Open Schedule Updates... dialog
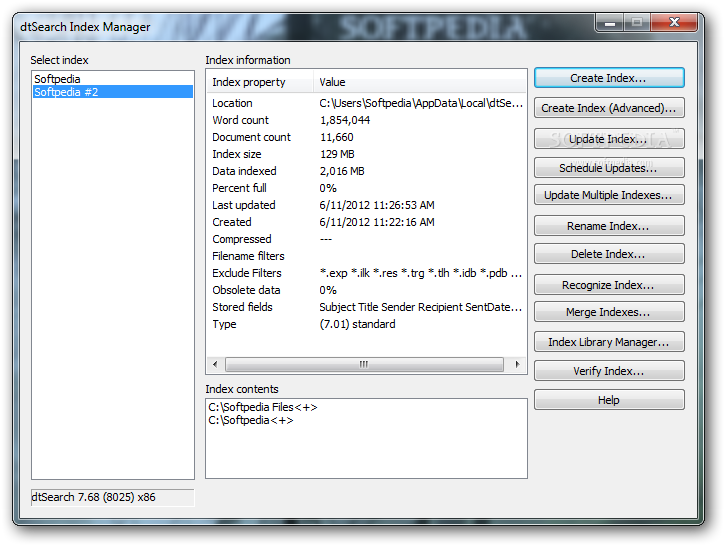Image resolution: width=725 pixels, height=546 pixels. tap(609, 168)
